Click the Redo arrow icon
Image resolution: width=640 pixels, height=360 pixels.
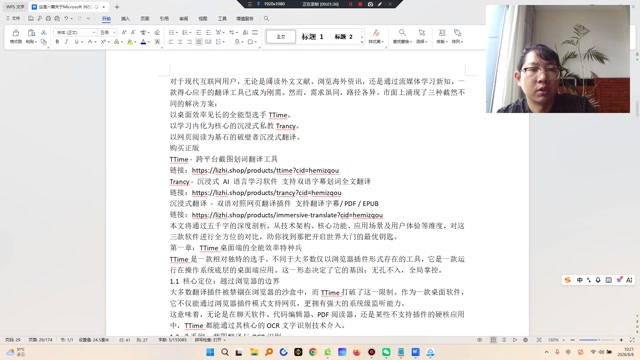point(80,18)
